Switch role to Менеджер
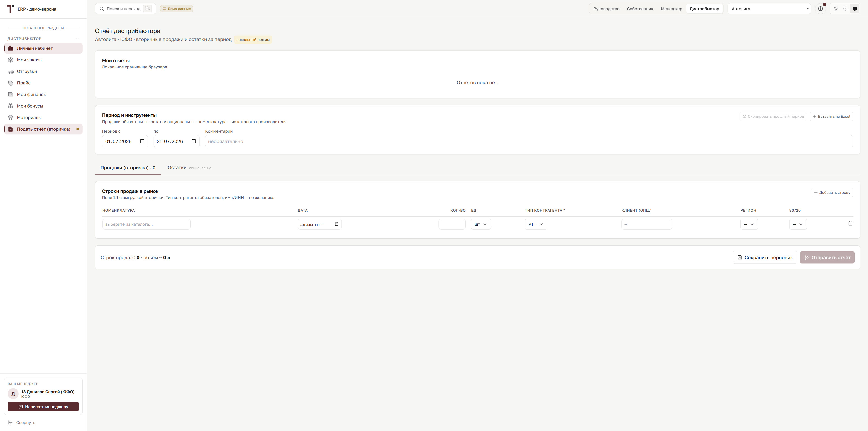868x431 pixels. click(x=671, y=9)
